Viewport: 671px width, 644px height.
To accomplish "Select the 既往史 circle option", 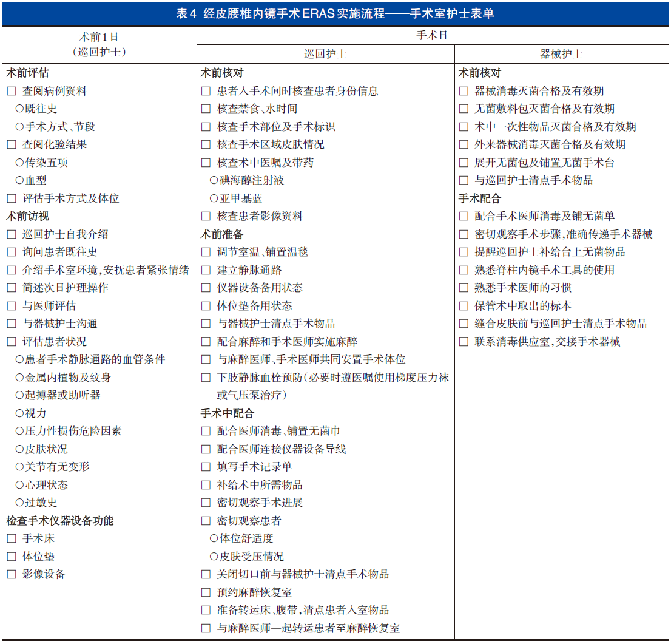I will click(19, 109).
